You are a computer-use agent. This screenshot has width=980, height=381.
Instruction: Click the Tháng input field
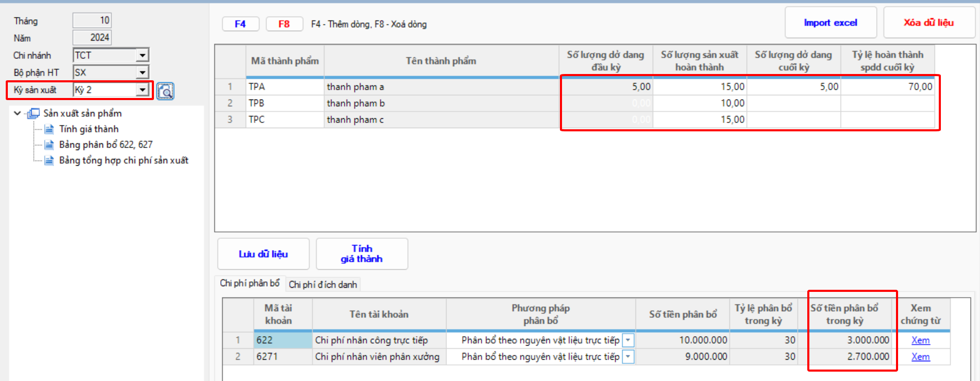pyautogui.click(x=92, y=20)
